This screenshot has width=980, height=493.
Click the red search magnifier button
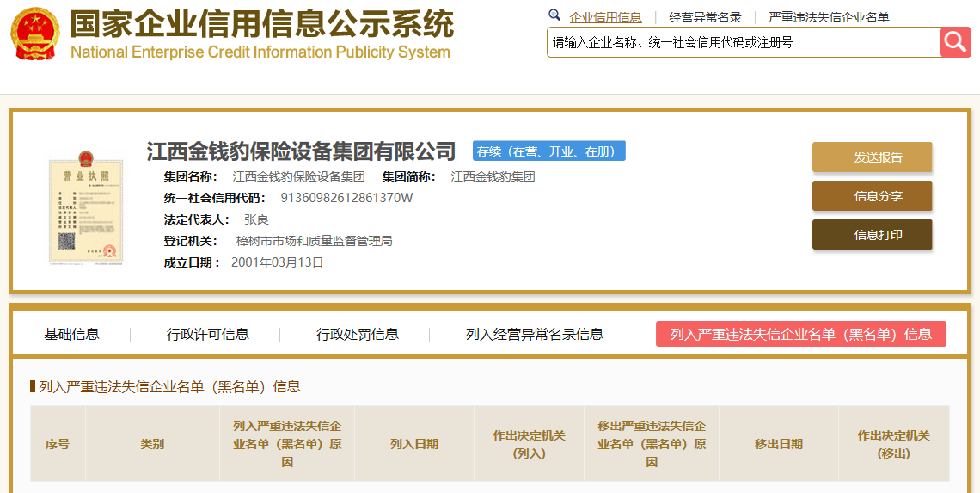[955, 42]
